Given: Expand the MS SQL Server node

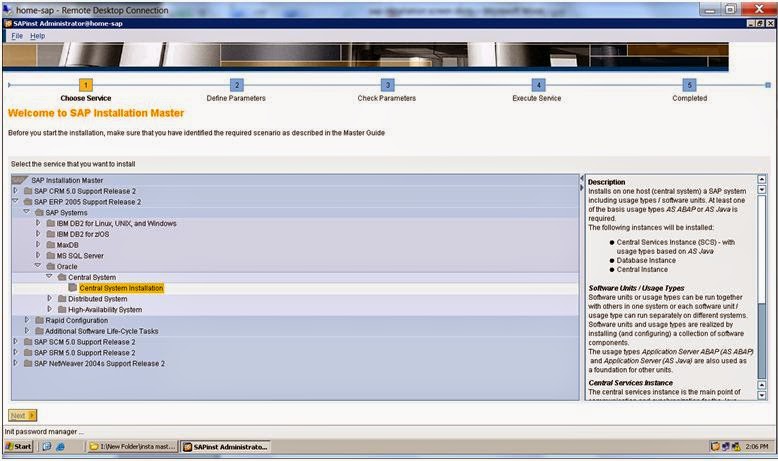Looking at the screenshot, I should (x=38, y=255).
